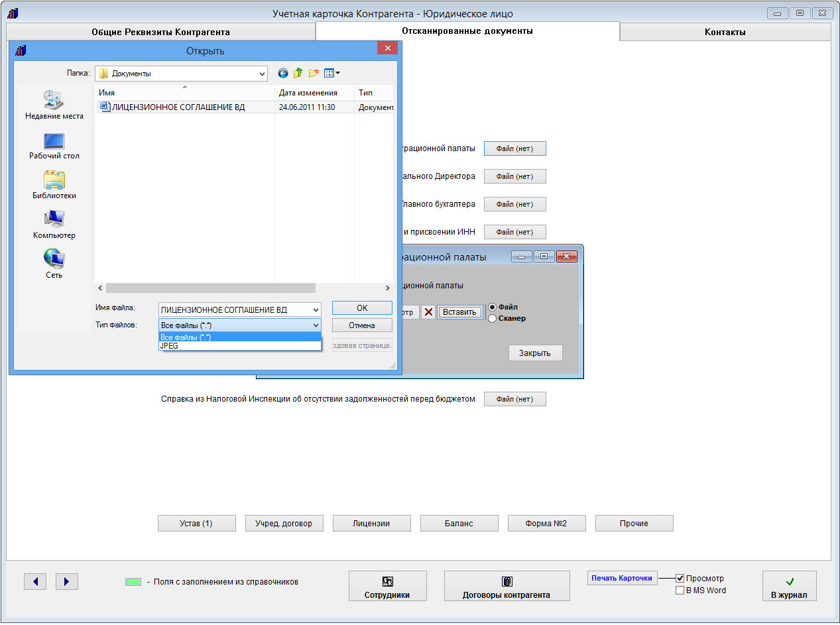Click Файл (нет) for Генерального Директора
Viewport: 840px width, 625px height.
point(514,176)
